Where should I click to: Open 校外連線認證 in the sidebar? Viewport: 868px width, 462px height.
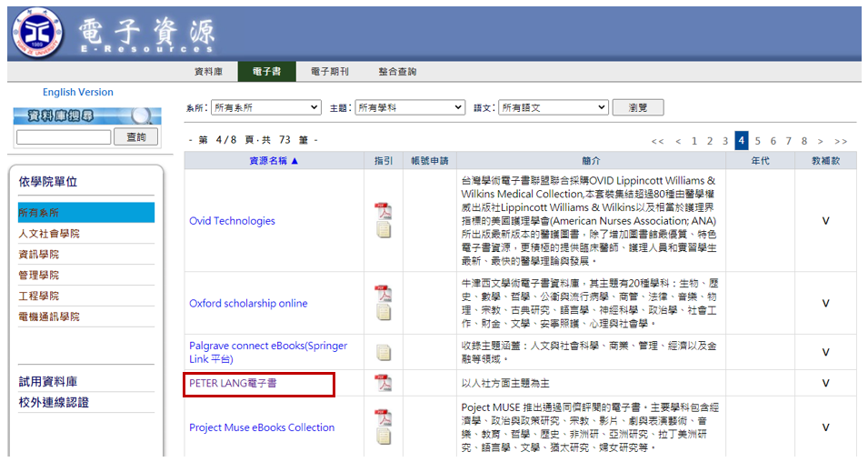click(54, 402)
